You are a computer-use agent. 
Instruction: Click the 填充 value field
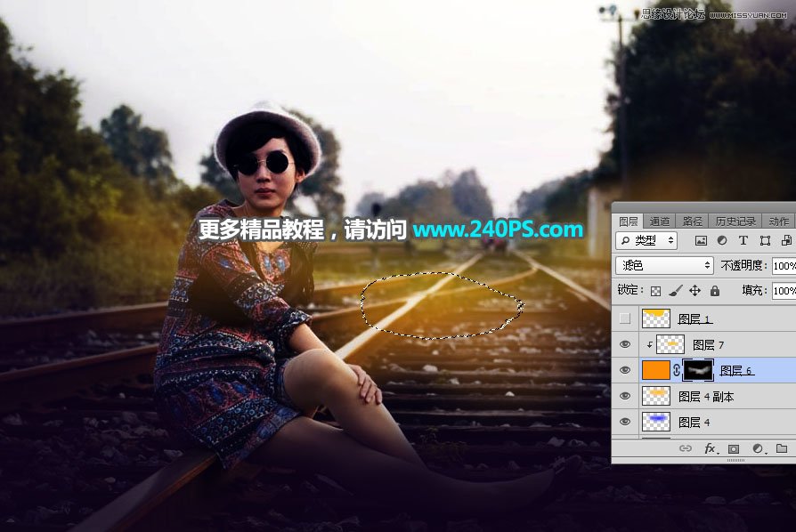pos(784,291)
